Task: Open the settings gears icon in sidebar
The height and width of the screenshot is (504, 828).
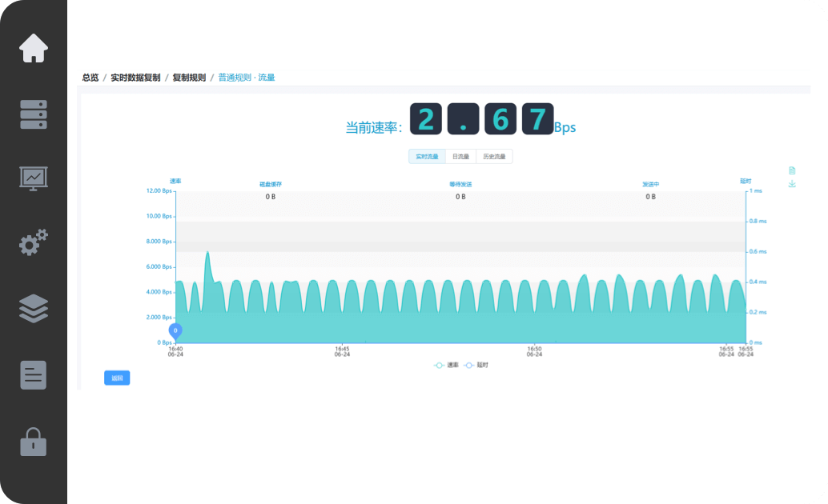Action: point(34,242)
